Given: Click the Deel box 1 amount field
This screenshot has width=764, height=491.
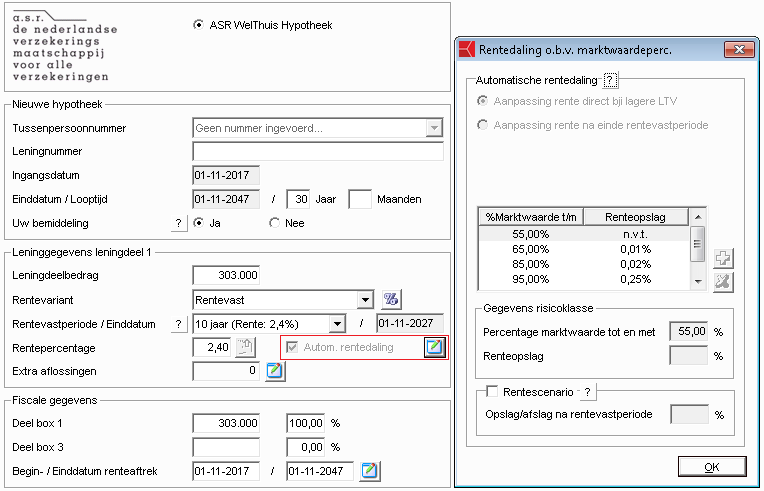Looking at the screenshot, I should coord(226,423).
